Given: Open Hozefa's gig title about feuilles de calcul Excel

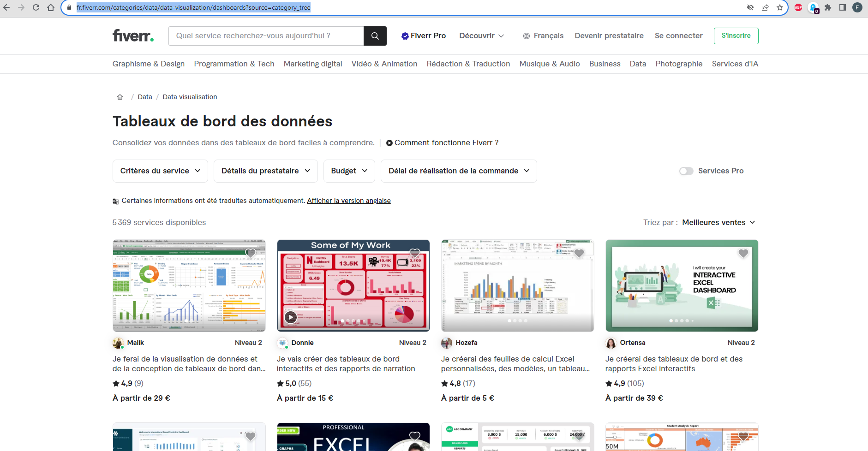Looking at the screenshot, I should coord(515,364).
